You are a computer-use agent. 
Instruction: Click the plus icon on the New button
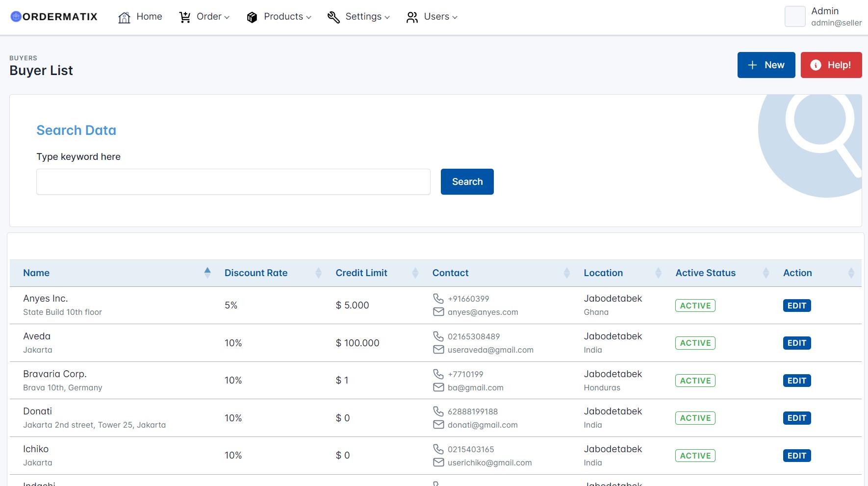(x=752, y=64)
